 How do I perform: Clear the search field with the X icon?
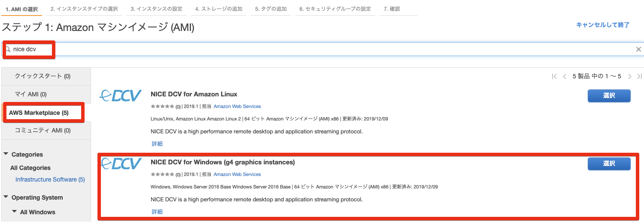[638, 49]
